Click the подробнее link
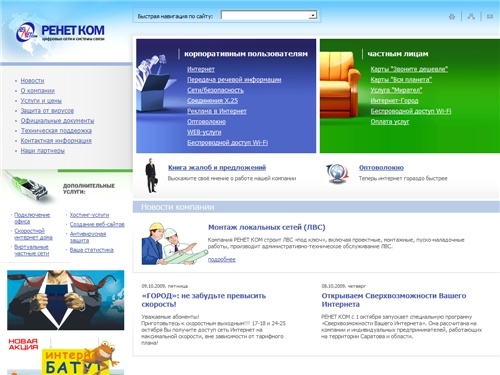The width and height of the screenshot is (500, 375). (222, 260)
